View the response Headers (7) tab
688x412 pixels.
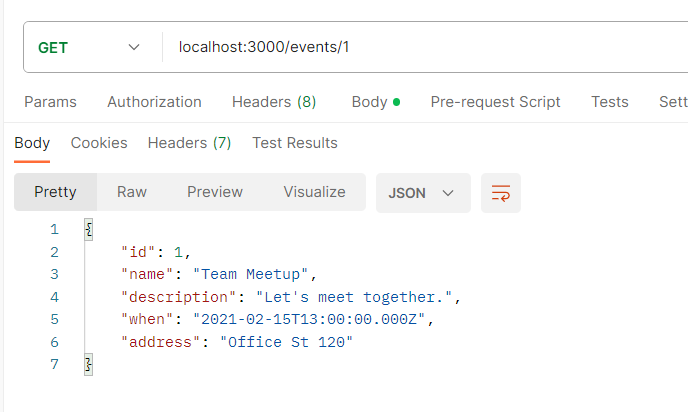tap(189, 143)
